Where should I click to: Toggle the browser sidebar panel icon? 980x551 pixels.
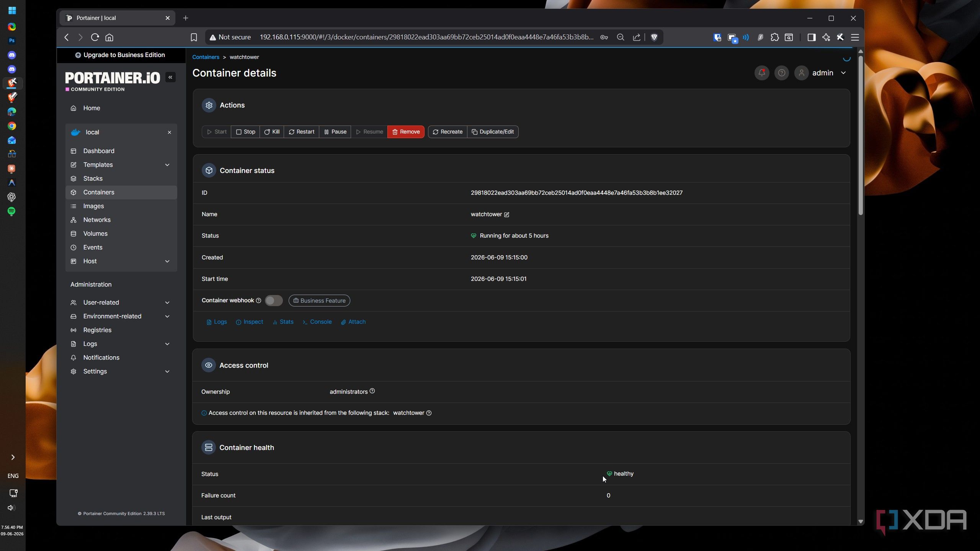click(x=811, y=37)
